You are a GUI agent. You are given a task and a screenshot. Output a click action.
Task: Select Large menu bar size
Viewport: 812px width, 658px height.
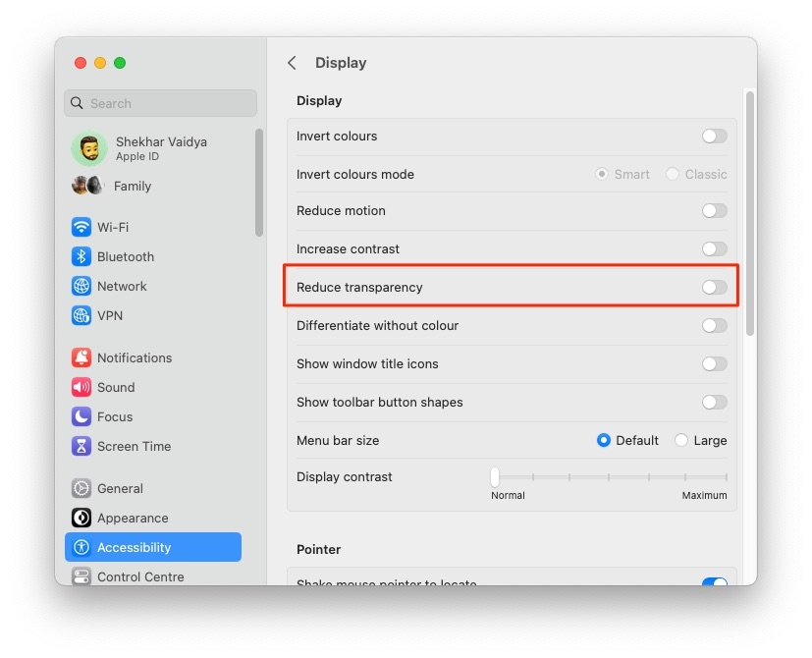(681, 440)
